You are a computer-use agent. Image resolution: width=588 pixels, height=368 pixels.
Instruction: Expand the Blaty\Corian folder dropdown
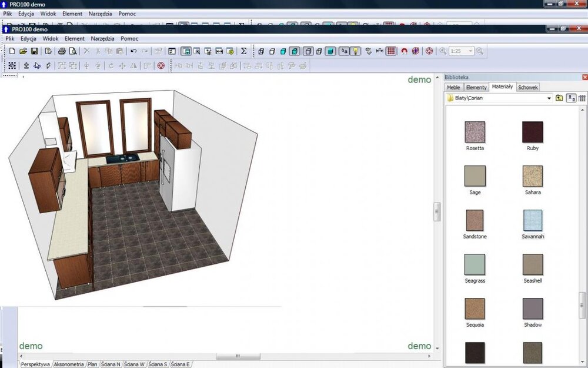coord(549,98)
